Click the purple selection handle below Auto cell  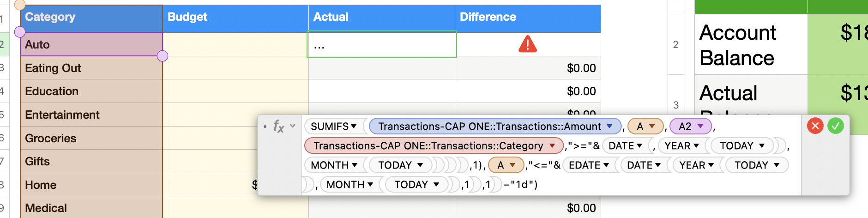click(x=163, y=56)
